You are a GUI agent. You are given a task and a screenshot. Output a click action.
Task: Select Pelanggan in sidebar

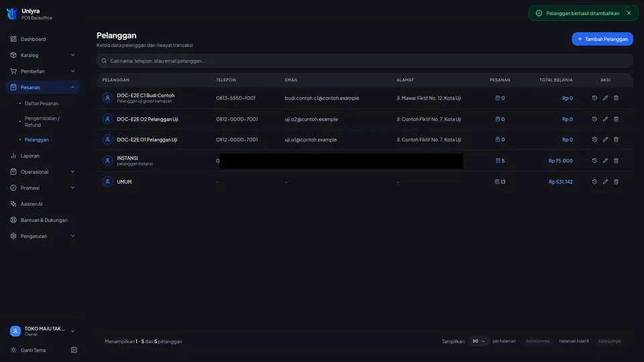click(36, 139)
